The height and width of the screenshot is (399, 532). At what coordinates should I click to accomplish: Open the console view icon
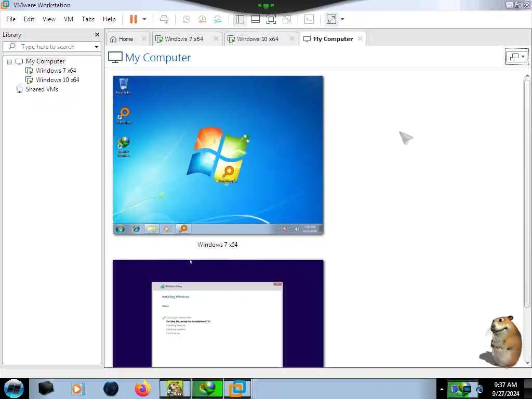tap(309, 19)
